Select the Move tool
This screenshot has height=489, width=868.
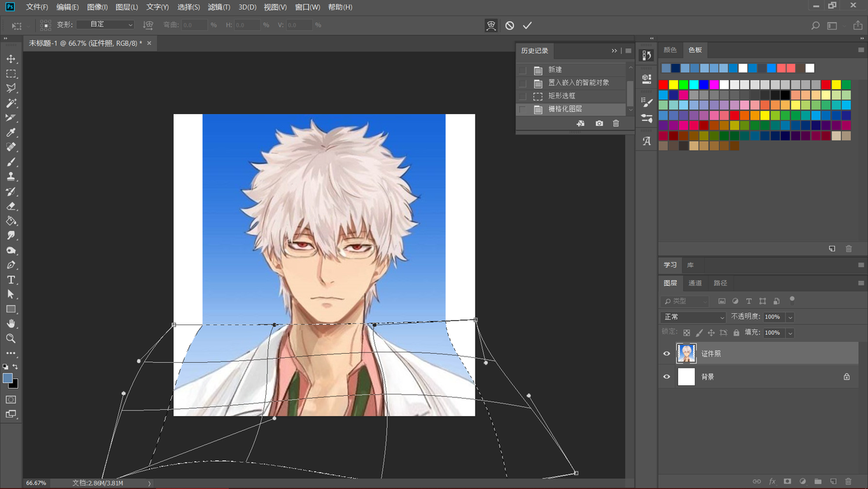click(x=11, y=59)
